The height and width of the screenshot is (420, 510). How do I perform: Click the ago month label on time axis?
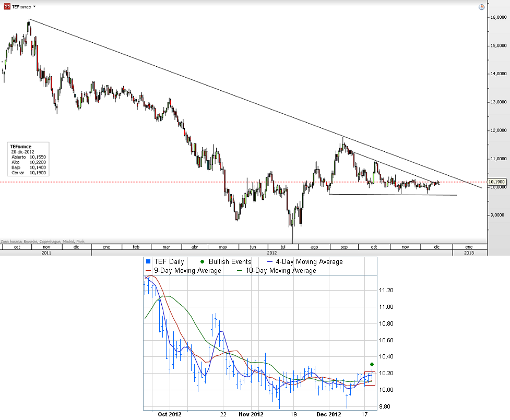pos(314,247)
